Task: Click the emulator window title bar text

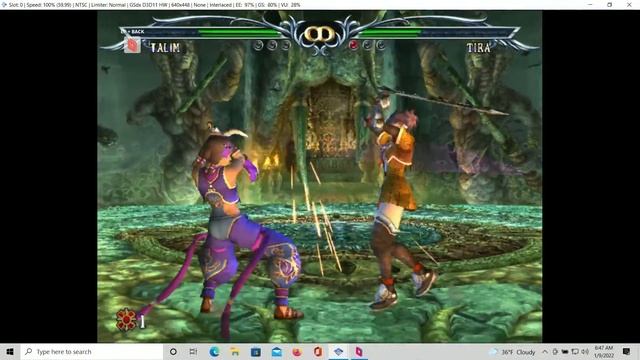Action: tap(154, 5)
